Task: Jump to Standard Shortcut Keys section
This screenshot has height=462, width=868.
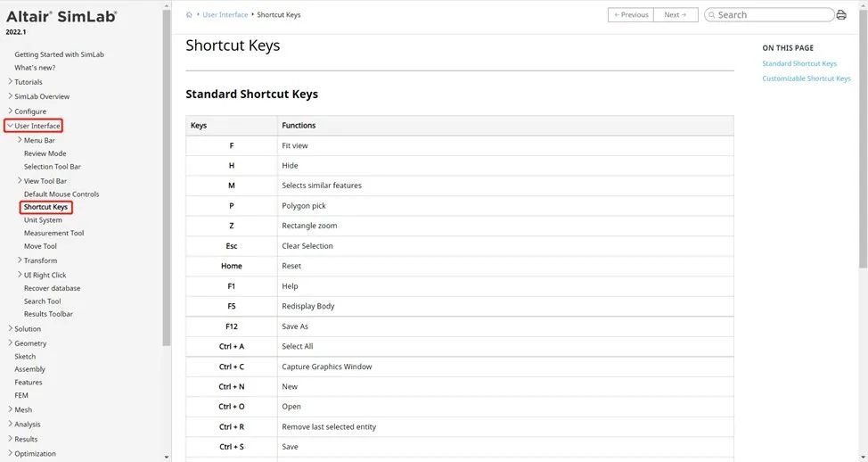Action: click(x=799, y=64)
